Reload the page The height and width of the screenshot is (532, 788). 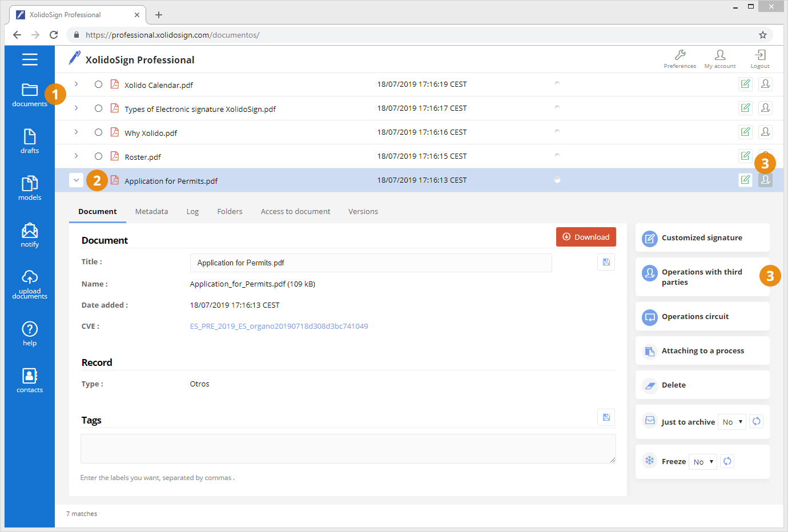coord(54,35)
